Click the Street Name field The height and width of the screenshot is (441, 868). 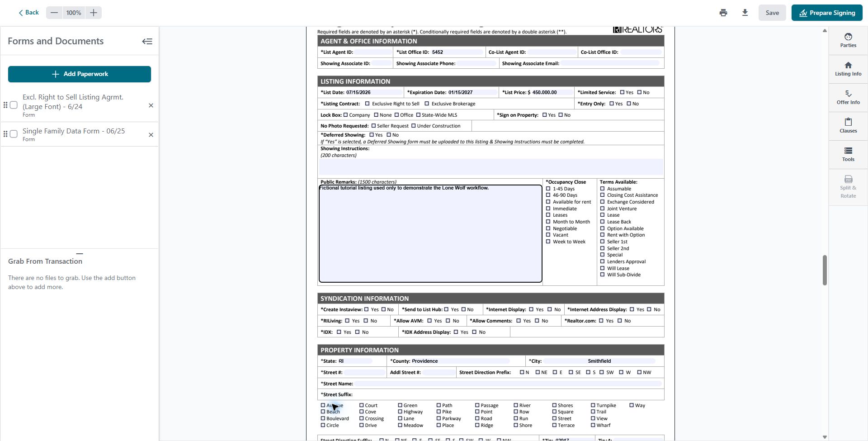[x=508, y=384]
